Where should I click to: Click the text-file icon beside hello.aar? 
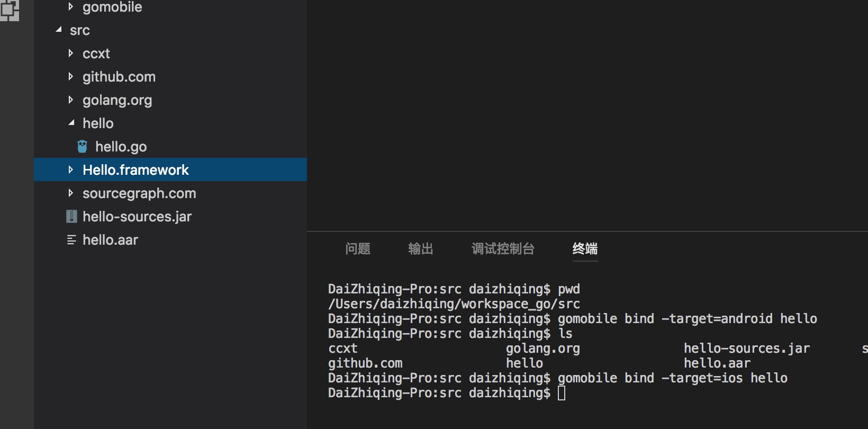(x=71, y=240)
